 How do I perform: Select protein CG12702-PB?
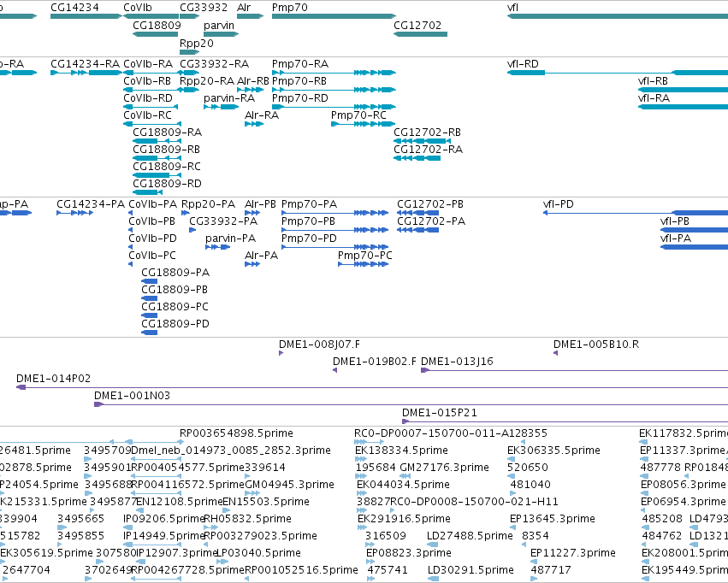tap(417, 213)
